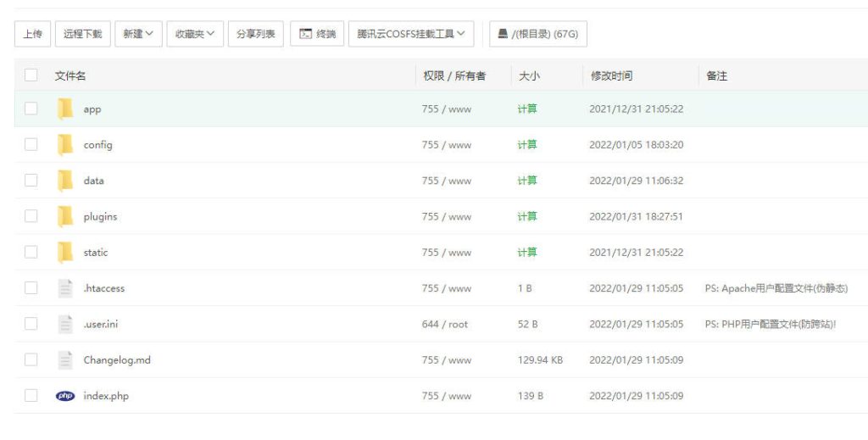Click the data folder icon

click(65, 181)
